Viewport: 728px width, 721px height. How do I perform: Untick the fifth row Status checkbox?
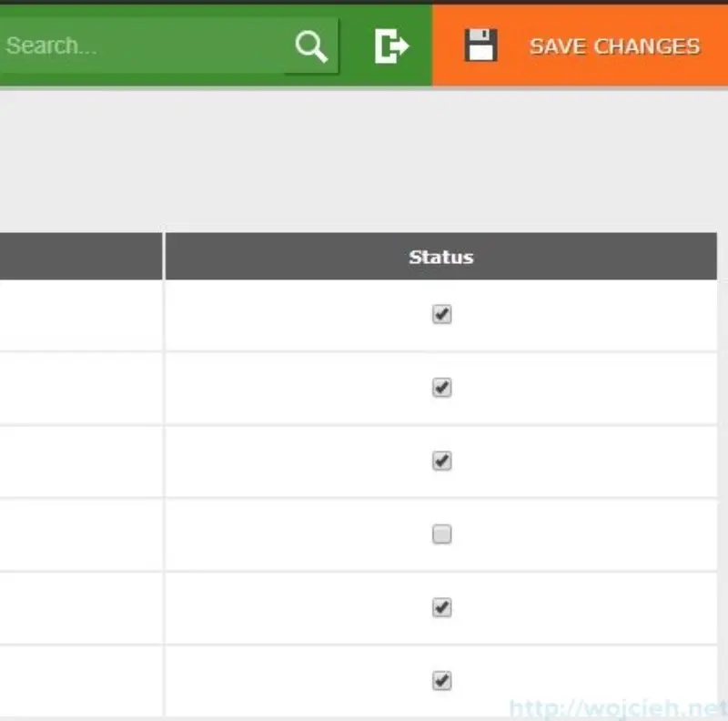441,607
